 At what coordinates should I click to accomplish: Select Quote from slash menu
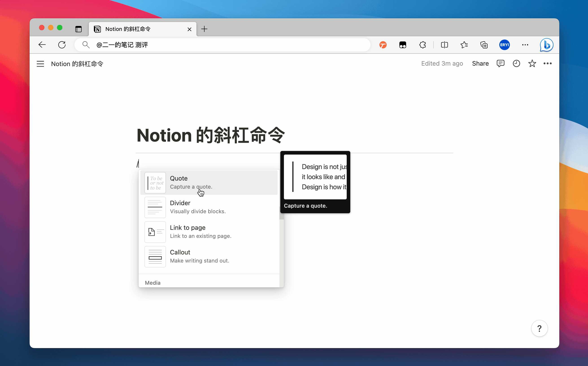pyautogui.click(x=209, y=183)
